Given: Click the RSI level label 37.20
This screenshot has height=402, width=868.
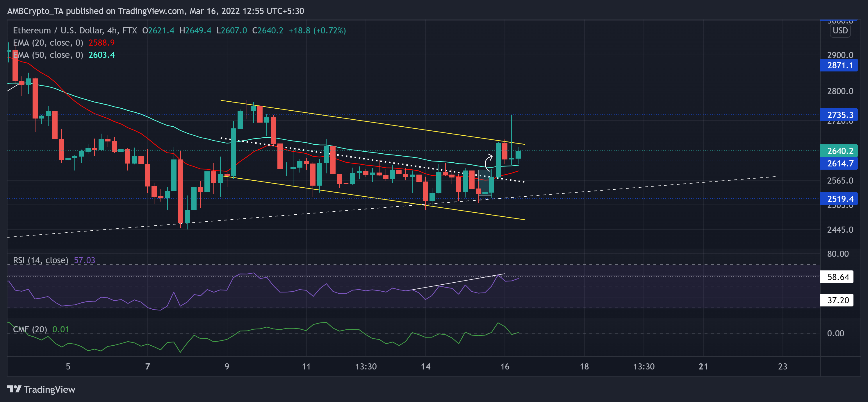Looking at the screenshot, I should 837,300.
